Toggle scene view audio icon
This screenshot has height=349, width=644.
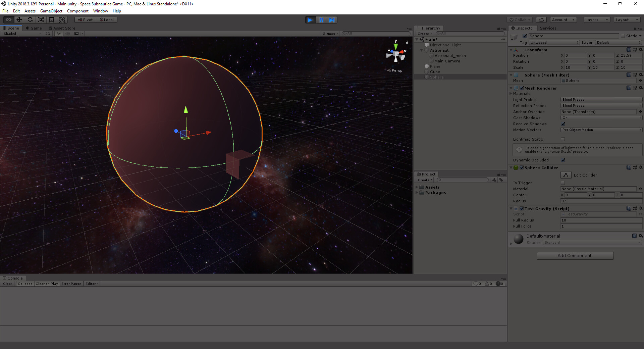pos(67,34)
